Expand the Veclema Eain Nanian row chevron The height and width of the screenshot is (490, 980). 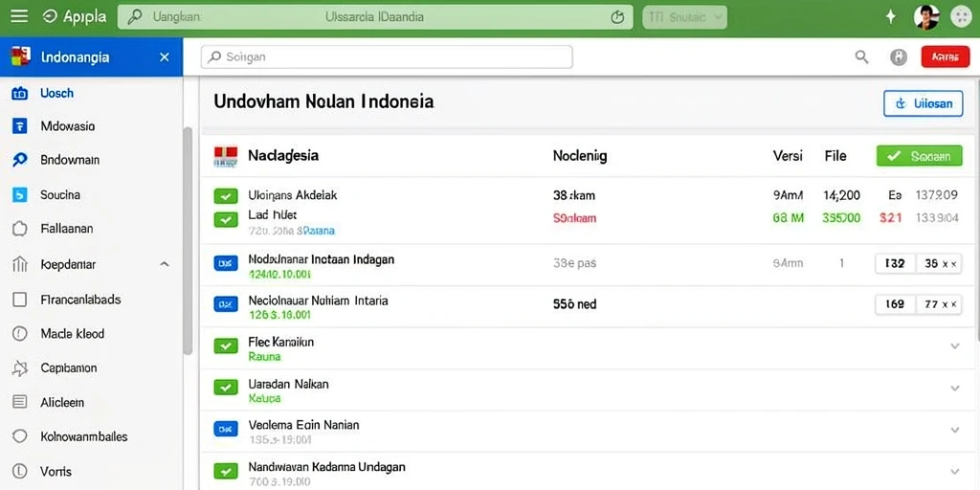pyautogui.click(x=954, y=430)
